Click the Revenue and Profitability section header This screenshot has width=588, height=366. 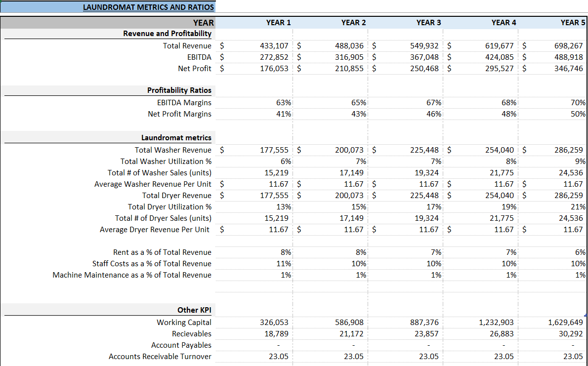[167, 34]
